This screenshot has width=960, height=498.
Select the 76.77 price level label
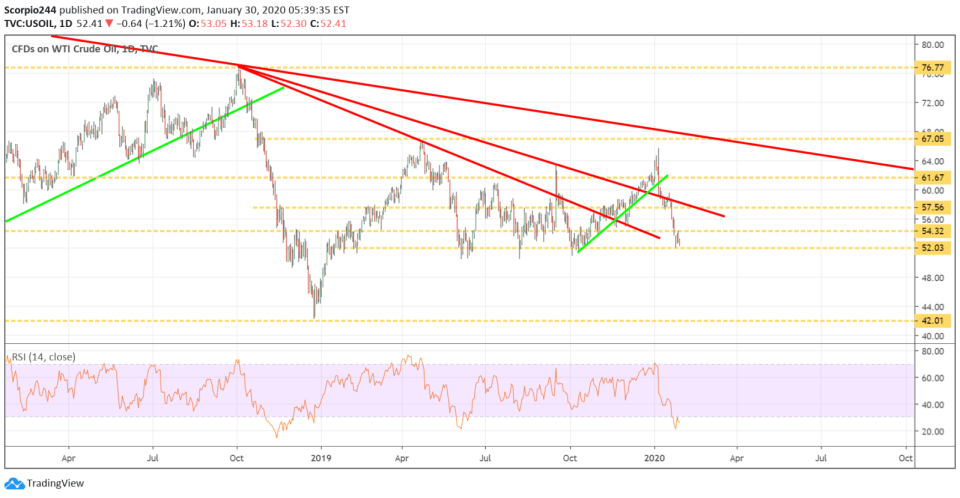[932, 68]
